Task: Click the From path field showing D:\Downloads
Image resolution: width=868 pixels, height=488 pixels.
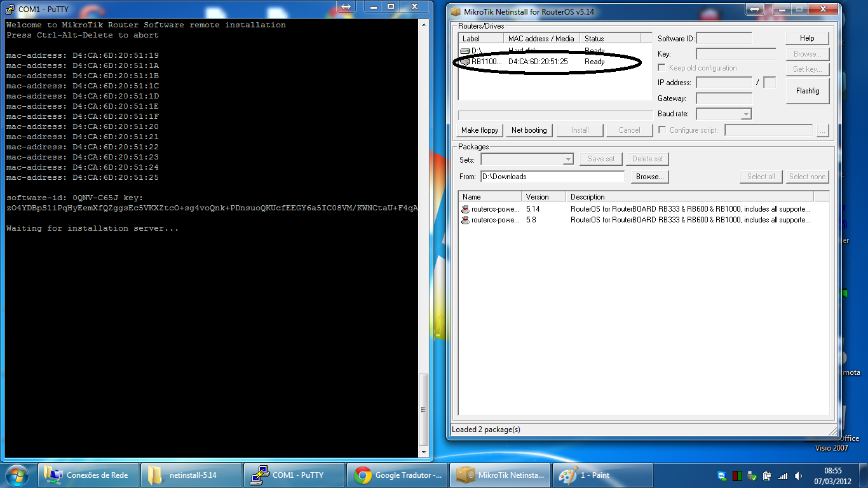Action: (x=552, y=177)
